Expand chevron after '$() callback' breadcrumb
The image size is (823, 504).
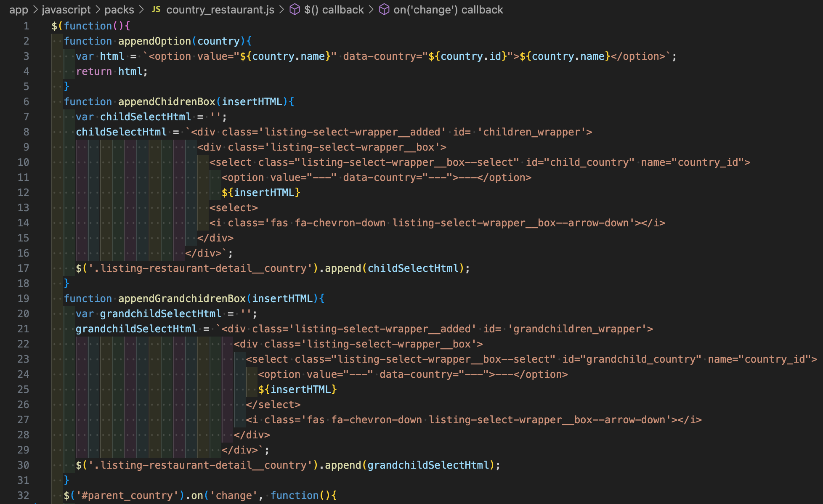click(x=371, y=9)
